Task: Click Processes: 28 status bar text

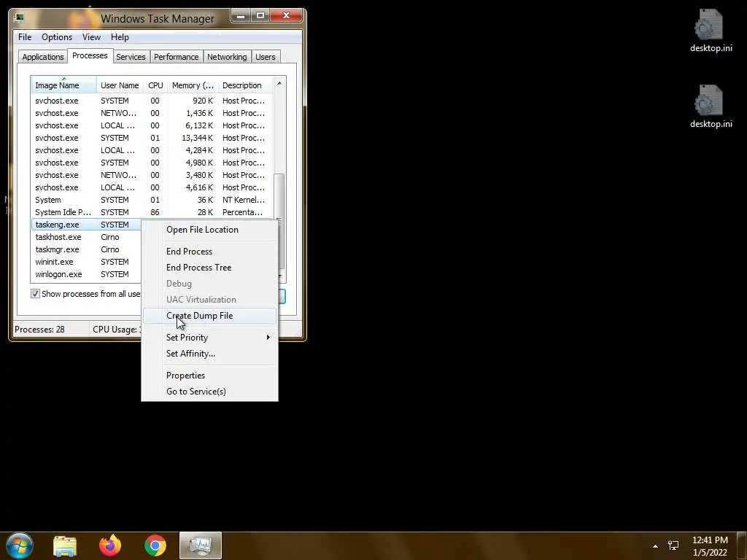Action: (39, 330)
